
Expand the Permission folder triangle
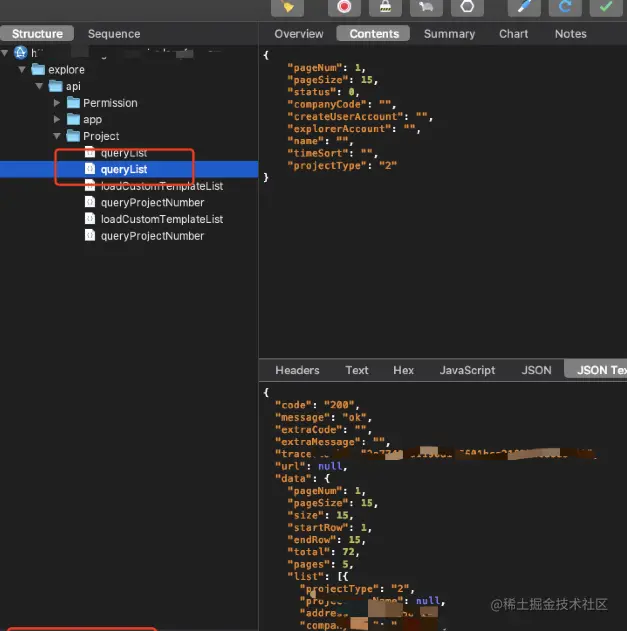point(57,103)
